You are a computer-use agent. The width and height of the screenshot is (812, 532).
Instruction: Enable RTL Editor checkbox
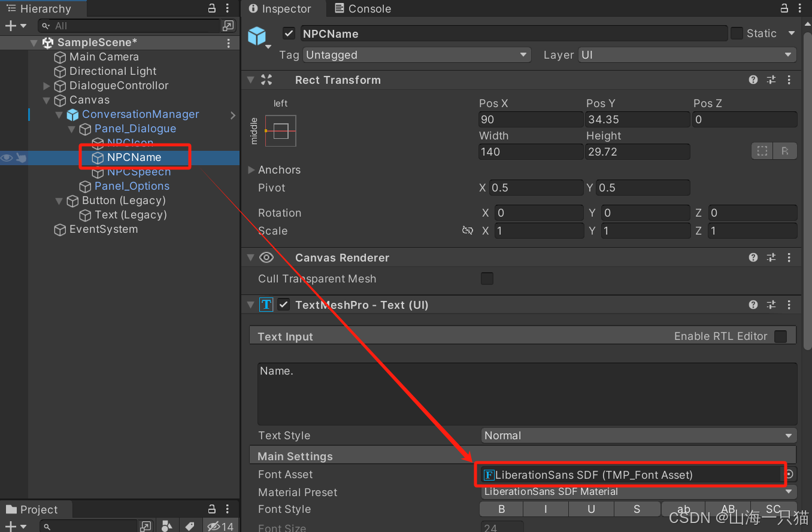click(x=781, y=336)
